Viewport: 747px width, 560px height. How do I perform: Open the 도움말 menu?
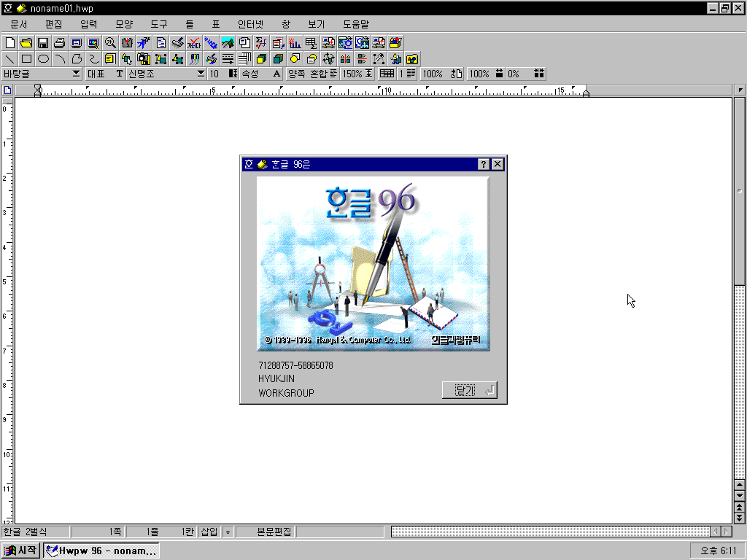point(356,24)
